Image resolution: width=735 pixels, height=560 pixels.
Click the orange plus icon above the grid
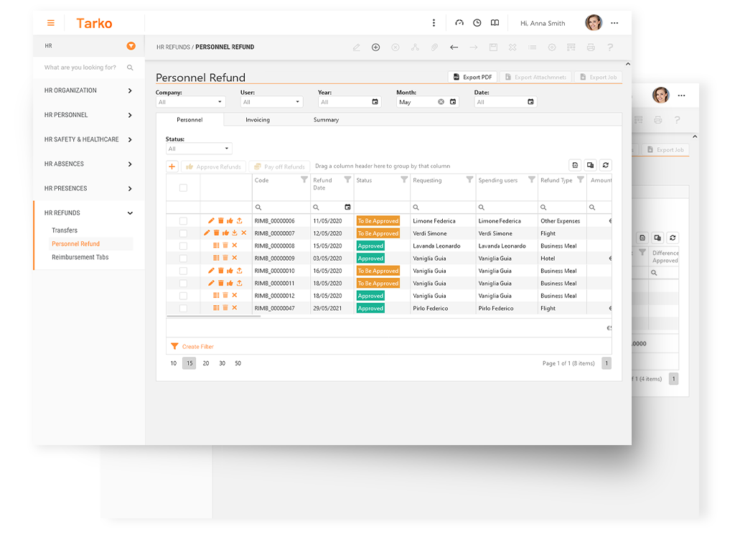click(172, 167)
